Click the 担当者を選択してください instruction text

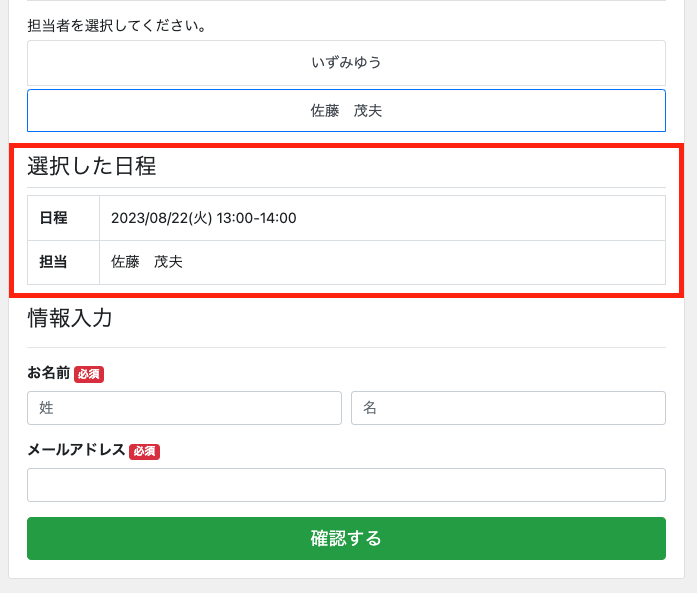point(117,26)
